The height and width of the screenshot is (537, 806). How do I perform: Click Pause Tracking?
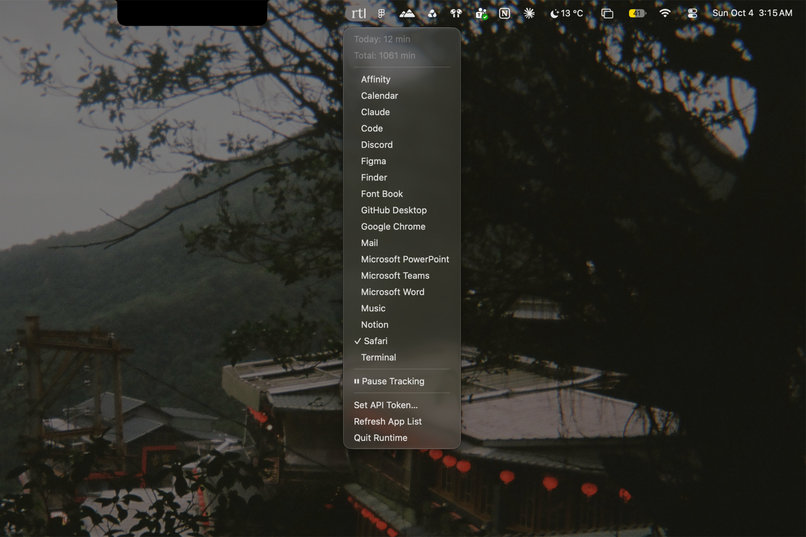[x=402, y=381]
